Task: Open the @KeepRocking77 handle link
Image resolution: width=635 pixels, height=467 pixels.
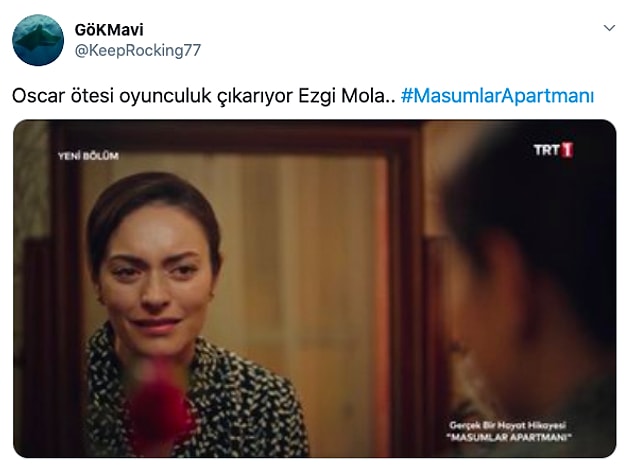Action: (138, 51)
